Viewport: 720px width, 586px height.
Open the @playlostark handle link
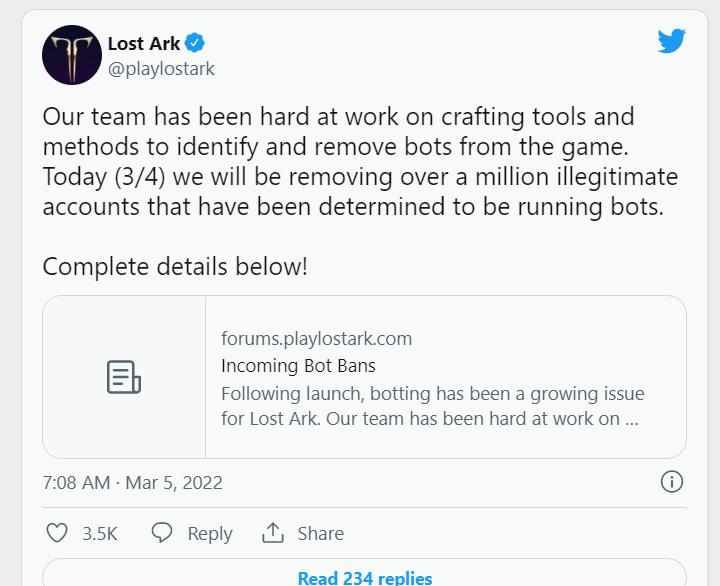click(x=161, y=69)
